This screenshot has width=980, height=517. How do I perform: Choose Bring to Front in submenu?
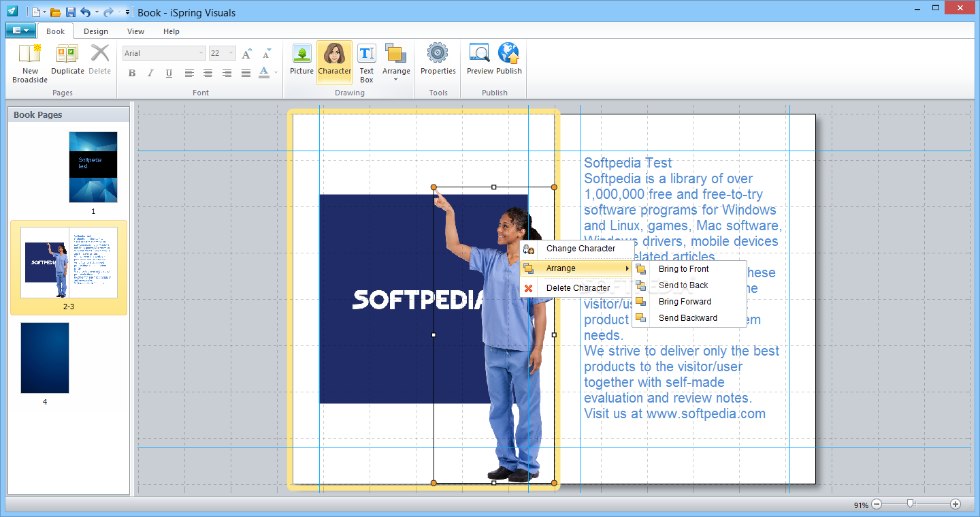689,269
